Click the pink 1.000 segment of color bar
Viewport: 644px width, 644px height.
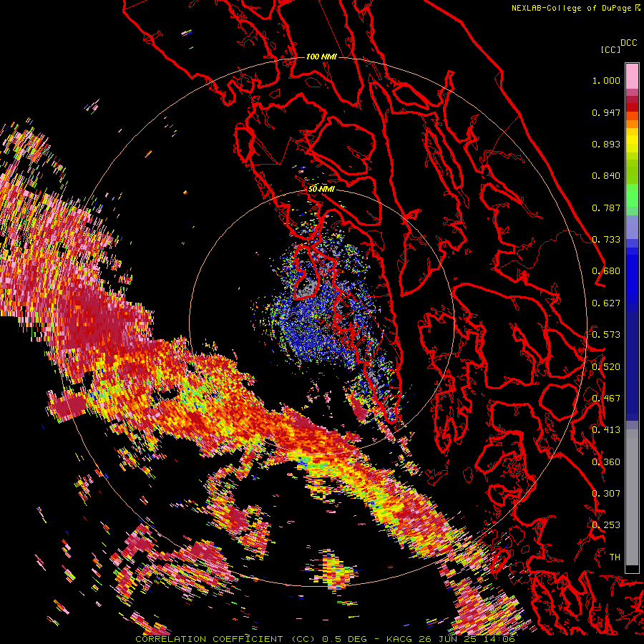(x=632, y=77)
